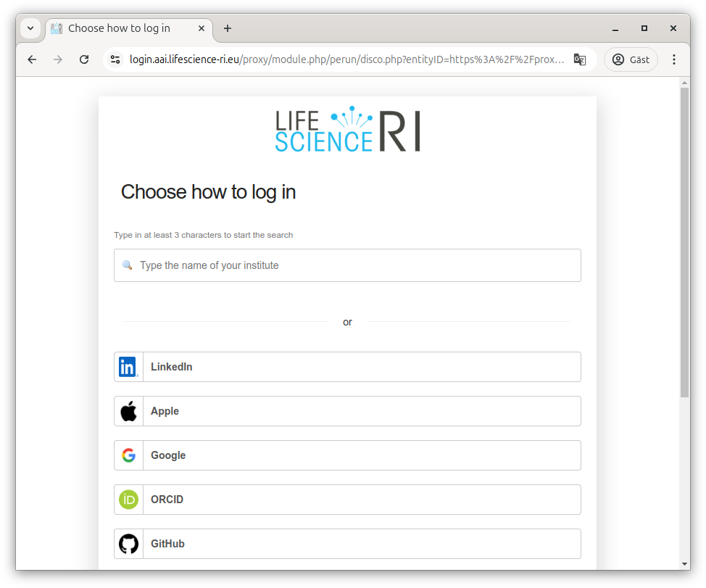Reload the current page
706x588 pixels.
click(84, 59)
